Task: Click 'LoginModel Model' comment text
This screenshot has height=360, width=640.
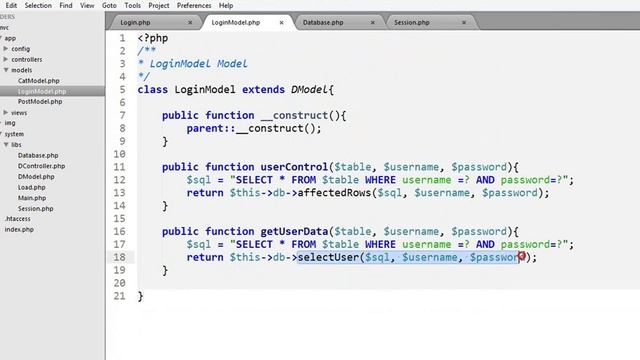Action: point(198,64)
